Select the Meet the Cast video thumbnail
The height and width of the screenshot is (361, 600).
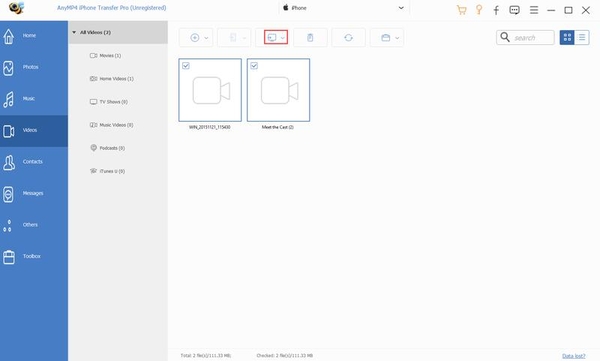click(x=278, y=90)
